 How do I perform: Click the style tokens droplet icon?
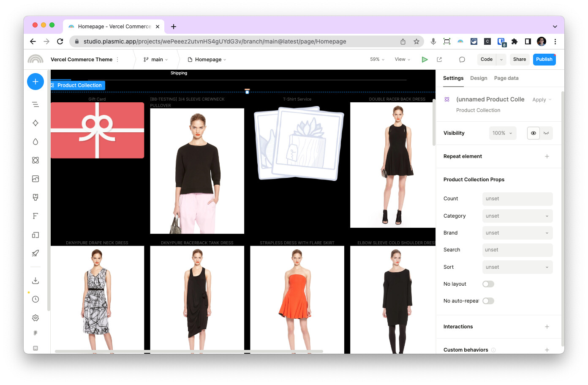click(x=35, y=142)
